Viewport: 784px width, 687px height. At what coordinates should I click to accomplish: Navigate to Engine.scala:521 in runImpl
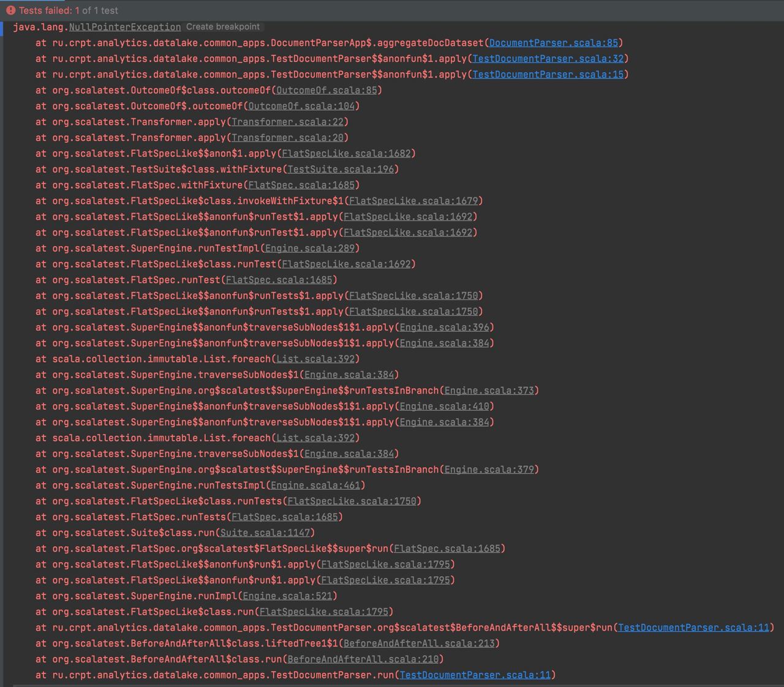click(287, 596)
